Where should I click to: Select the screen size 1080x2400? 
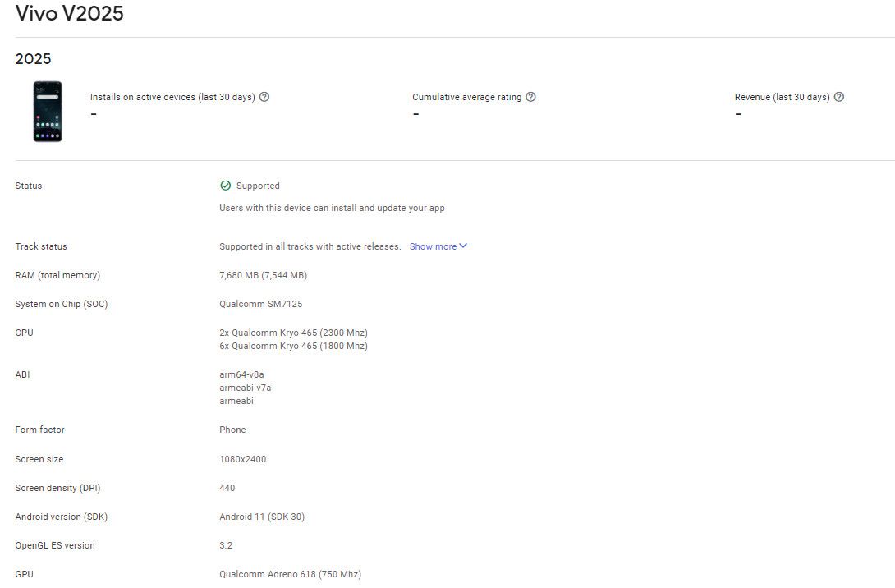[x=242, y=459]
